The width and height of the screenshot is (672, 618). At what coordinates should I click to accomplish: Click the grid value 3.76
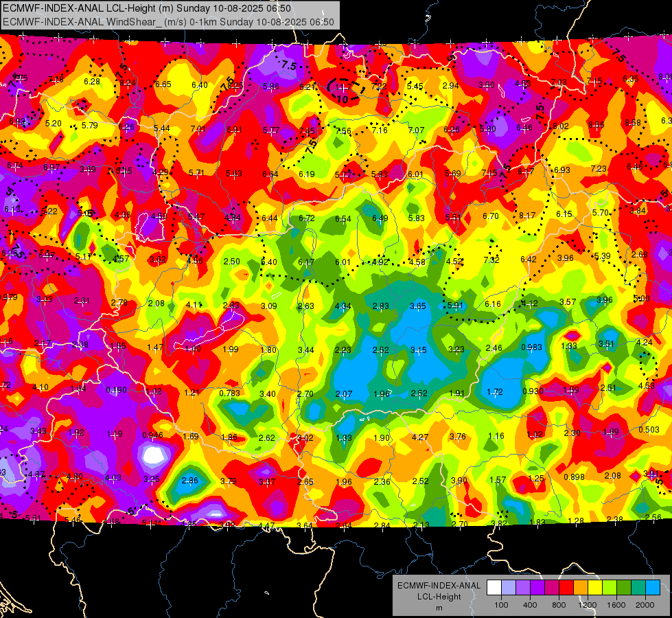click(457, 436)
